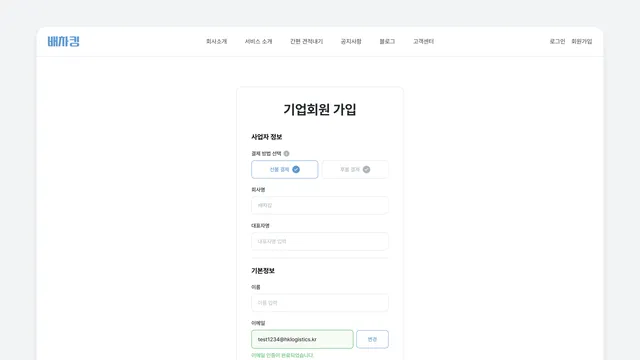640x360 pixels.
Task: Open the 블로그 menu item
Action: coord(387,41)
